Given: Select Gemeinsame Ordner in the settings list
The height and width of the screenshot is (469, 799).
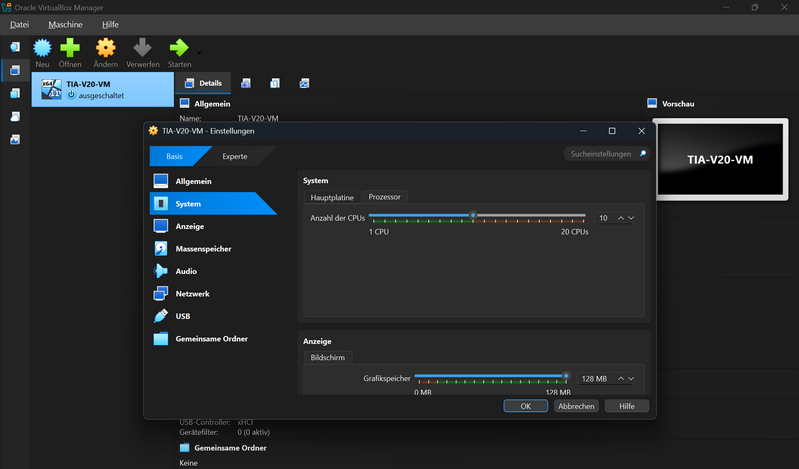Looking at the screenshot, I should (211, 339).
